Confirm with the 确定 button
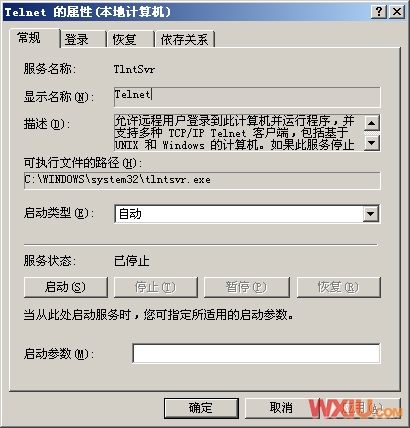The width and height of the screenshot is (410, 428). (201, 408)
